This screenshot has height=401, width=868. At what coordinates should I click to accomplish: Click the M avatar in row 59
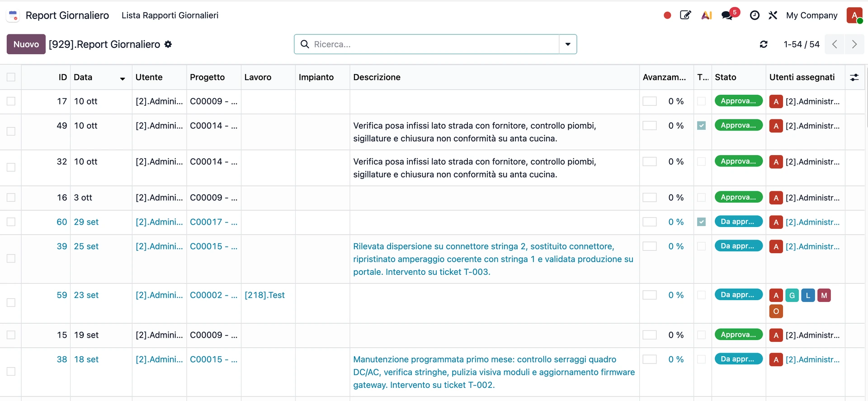pyautogui.click(x=824, y=296)
